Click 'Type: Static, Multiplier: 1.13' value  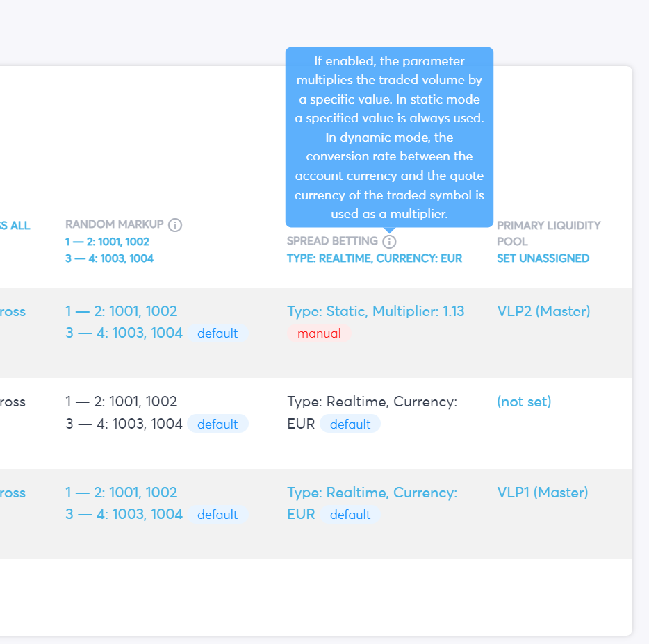[x=376, y=311]
